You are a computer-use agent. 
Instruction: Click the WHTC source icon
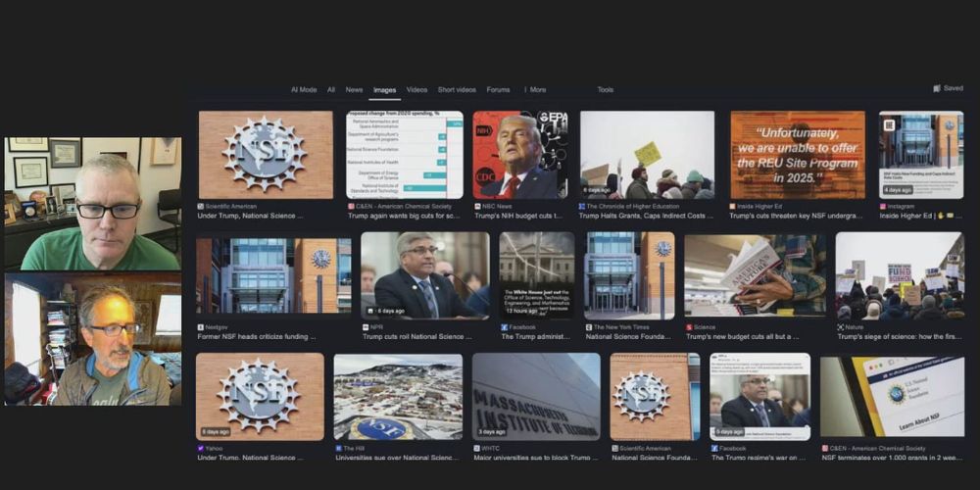click(x=477, y=448)
